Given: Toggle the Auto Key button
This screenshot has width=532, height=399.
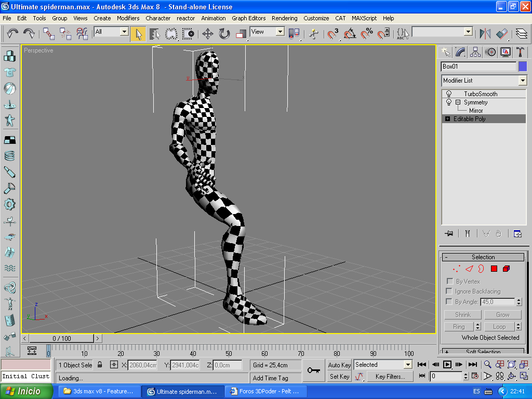Looking at the screenshot, I should coord(339,365).
